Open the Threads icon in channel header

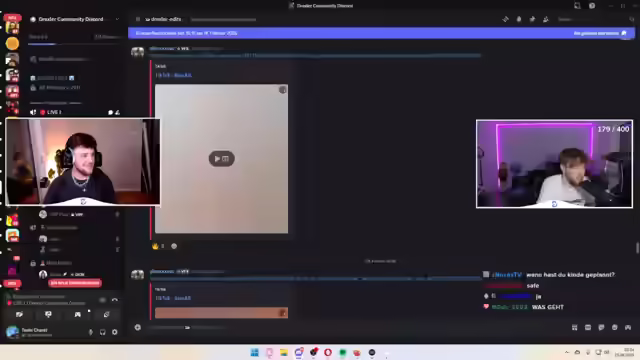[505, 19]
